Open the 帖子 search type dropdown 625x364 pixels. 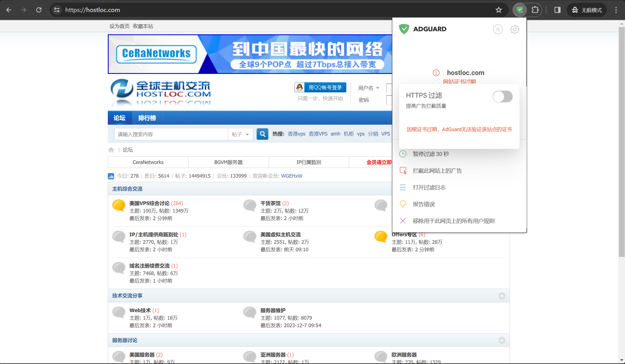(x=240, y=134)
